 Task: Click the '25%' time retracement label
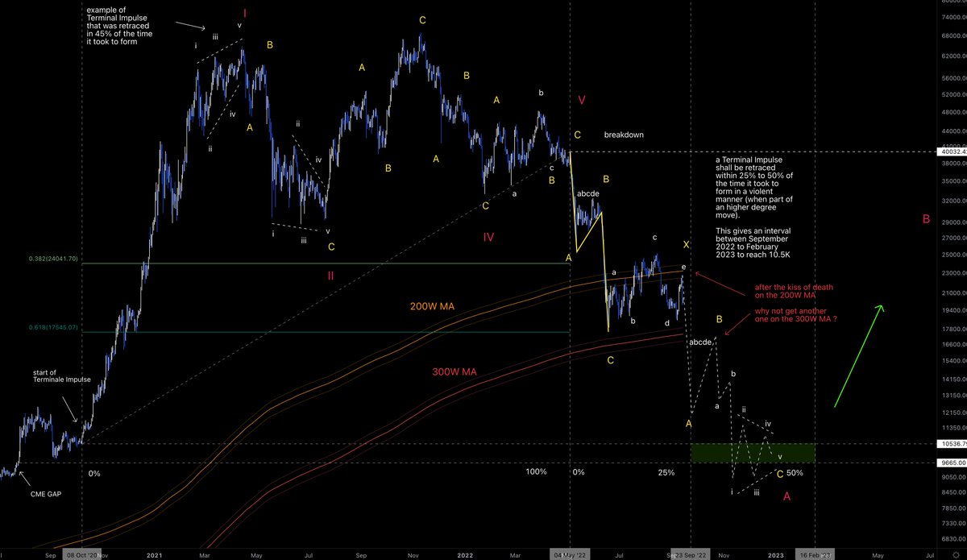pos(666,472)
